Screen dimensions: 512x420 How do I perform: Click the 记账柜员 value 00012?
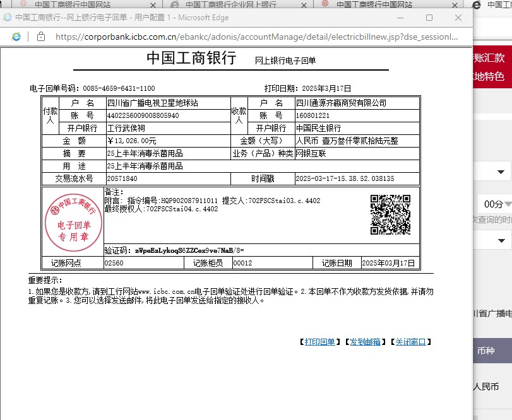tap(242, 263)
